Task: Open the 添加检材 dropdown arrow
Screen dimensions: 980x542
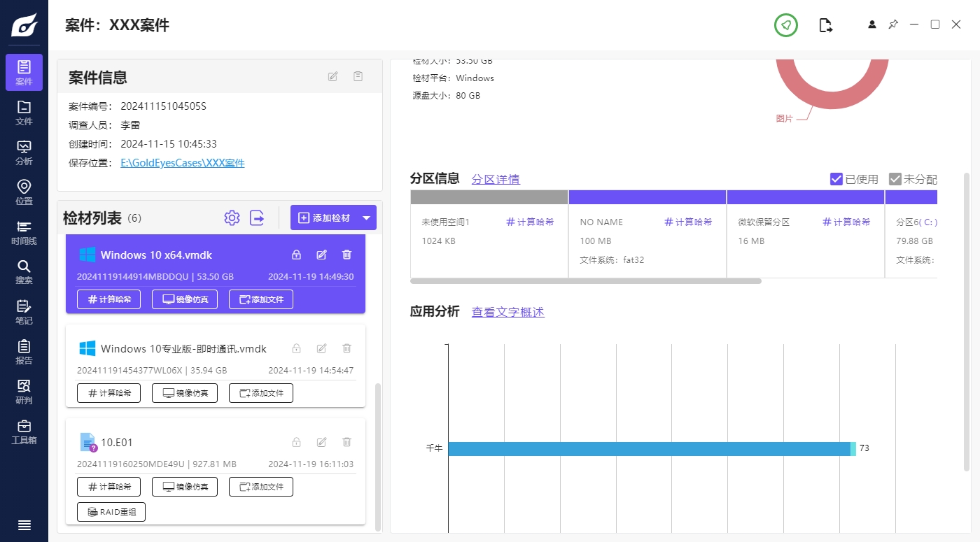Action: (x=366, y=217)
